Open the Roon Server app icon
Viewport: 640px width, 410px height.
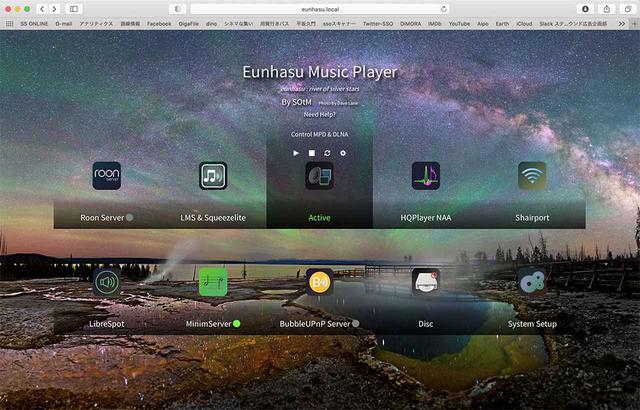click(x=107, y=176)
